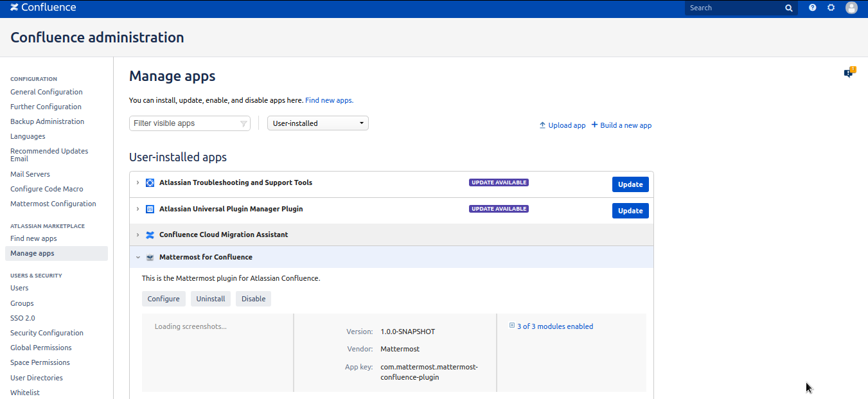Image resolution: width=868 pixels, height=399 pixels.
Task: Click the Loading screenshots... text
Action: pos(190,326)
